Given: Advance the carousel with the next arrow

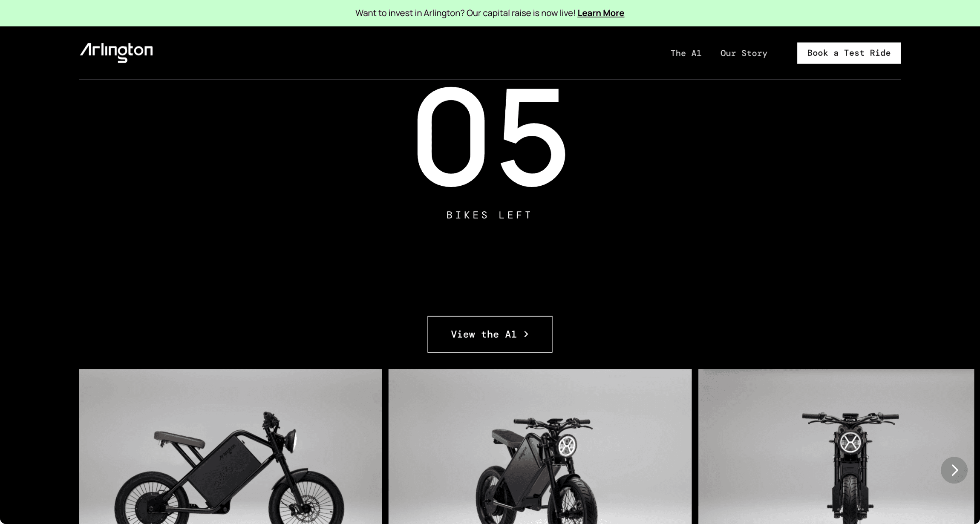Looking at the screenshot, I should [x=954, y=470].
